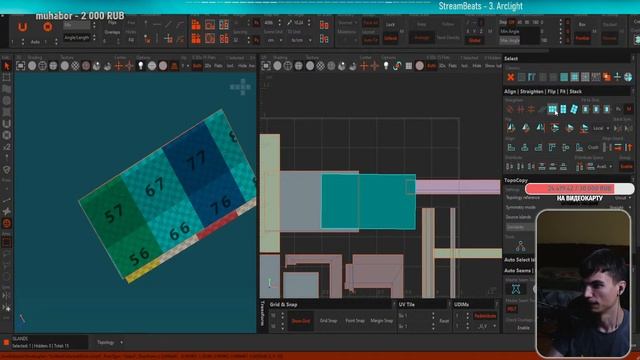640x360 pixels.
Task: Select the pink horizontal UV island
Action: [458, 187]
